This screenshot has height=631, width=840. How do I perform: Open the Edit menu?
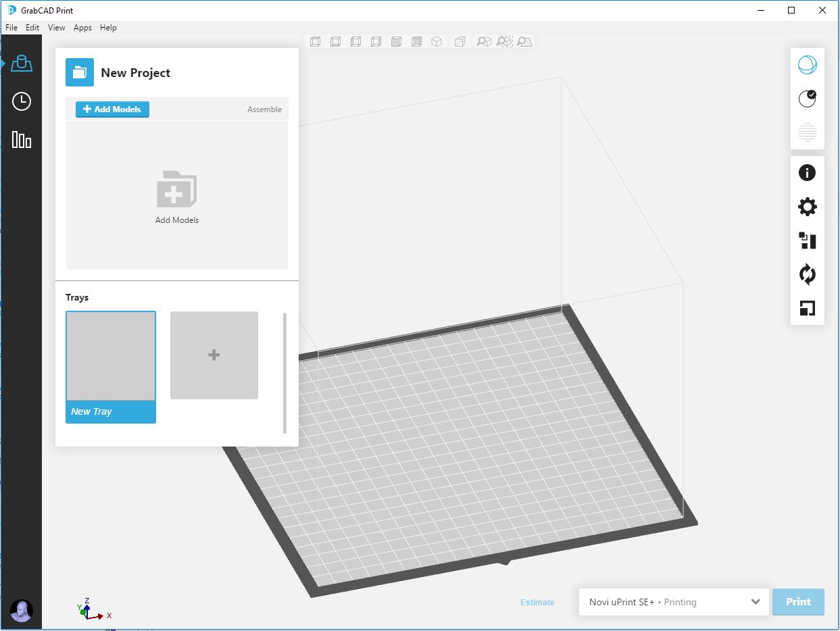coord(32,28)
